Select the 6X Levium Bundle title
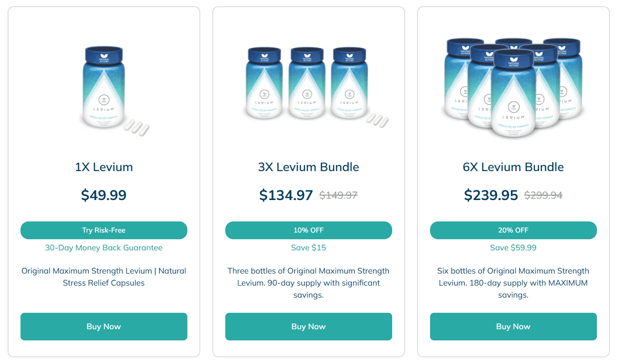Image resolution: width=617 pixels, height=364 pixels. pos(513,167)
